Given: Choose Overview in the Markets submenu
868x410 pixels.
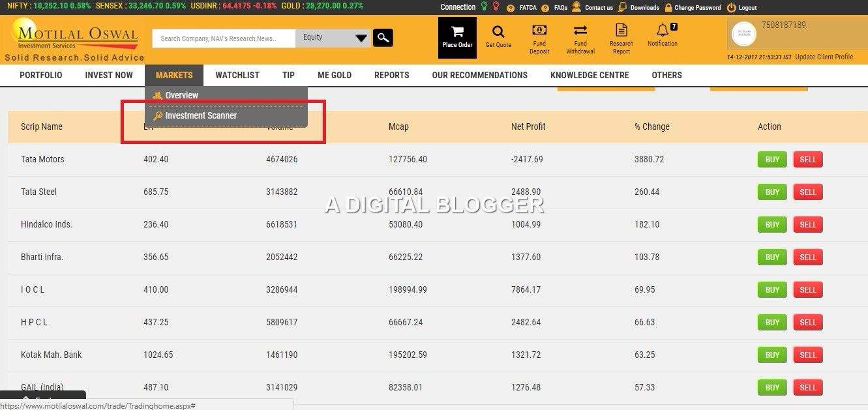Looking at the screenshot, I should (x=181, y=95).
